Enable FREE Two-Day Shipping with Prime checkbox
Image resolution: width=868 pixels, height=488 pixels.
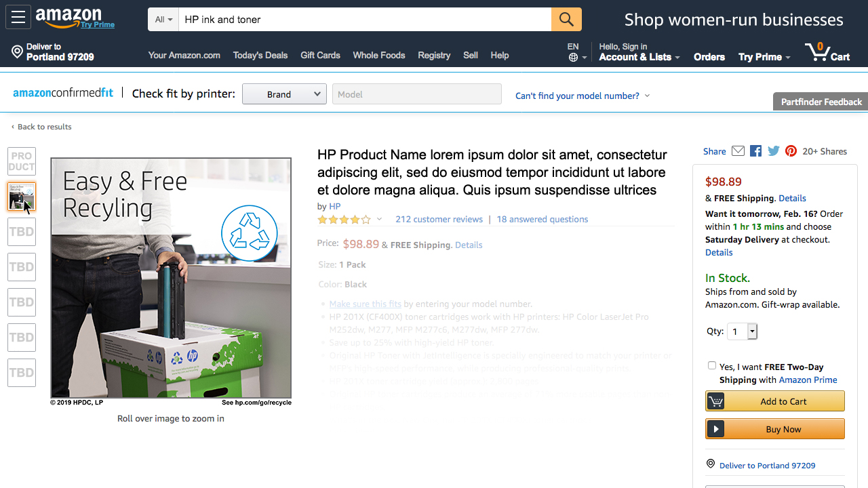(712, 365)
